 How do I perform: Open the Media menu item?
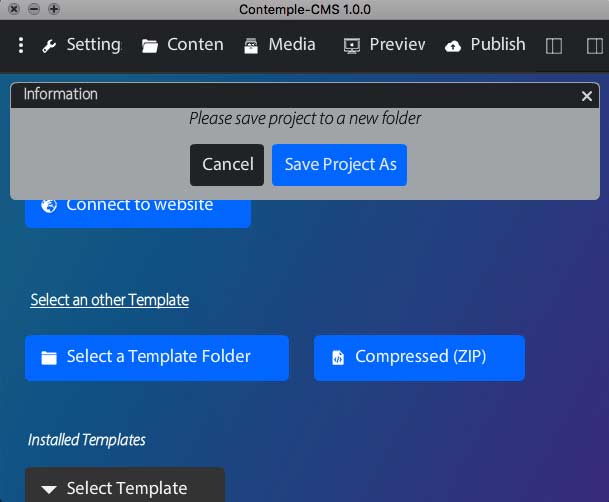coord(291,45)
